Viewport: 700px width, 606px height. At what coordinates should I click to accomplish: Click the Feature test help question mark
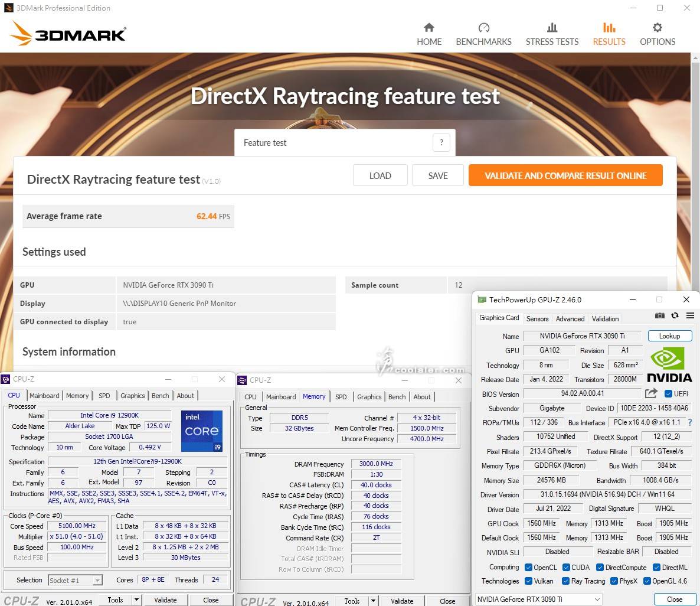[441, 142]
